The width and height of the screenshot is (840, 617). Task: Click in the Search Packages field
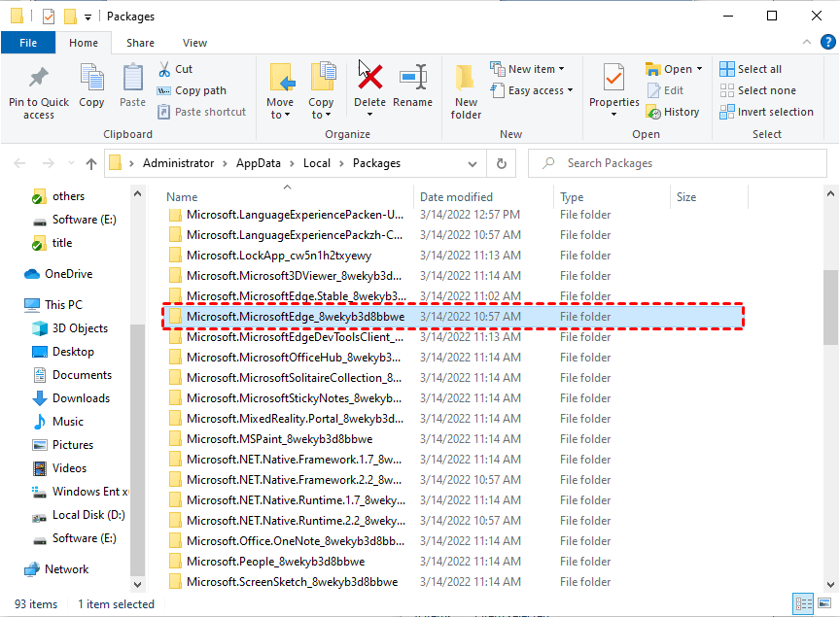[677, 163]
